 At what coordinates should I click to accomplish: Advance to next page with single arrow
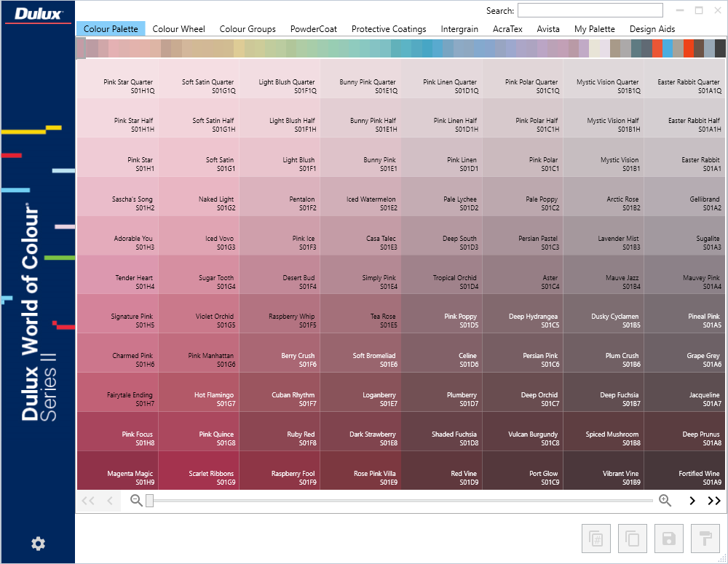(692, 501)
